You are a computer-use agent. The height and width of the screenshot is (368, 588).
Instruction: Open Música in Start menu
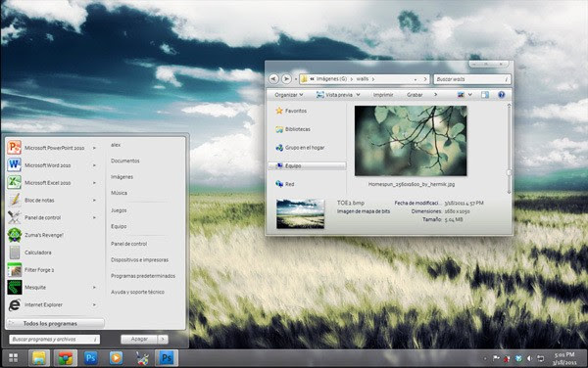click(119, 193)
